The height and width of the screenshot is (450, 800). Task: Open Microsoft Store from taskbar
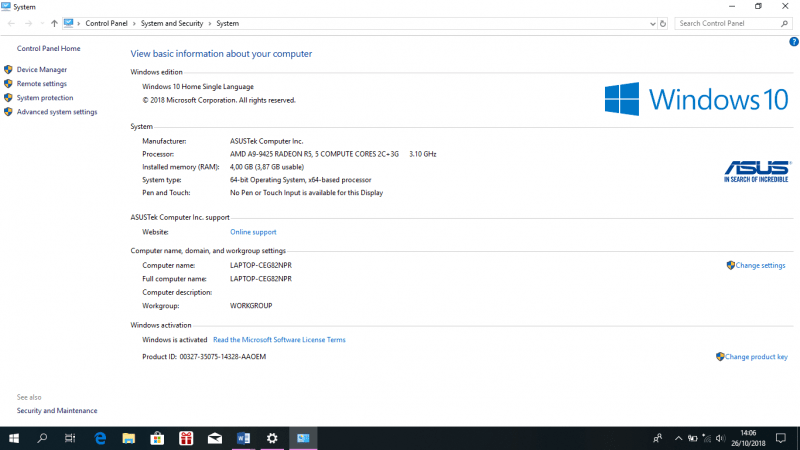[157, 438]
